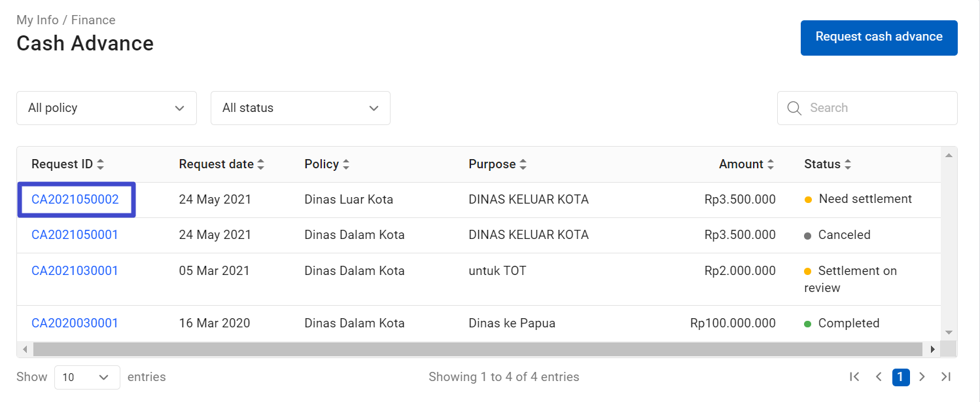This screenshot has height=402, width=980.
Task: Open the All status dropdown
Action: (x=300, y=107)
